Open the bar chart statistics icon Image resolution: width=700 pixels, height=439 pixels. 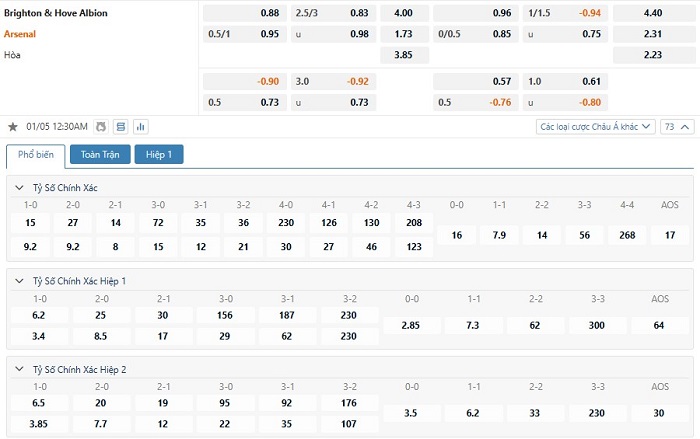140,127
